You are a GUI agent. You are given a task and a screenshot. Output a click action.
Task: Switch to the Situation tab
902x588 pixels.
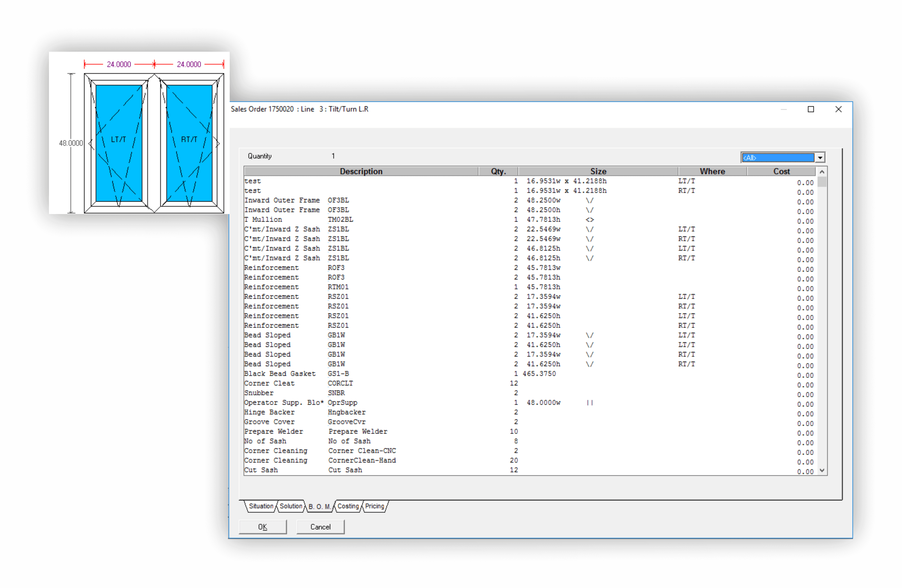point(261,506)
